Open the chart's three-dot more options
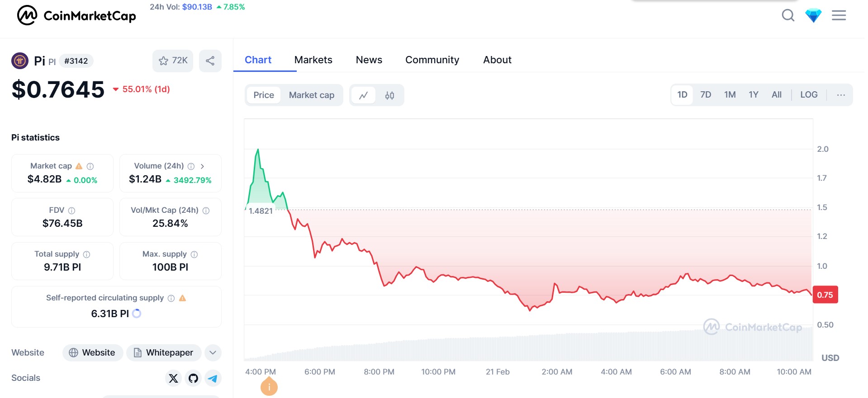Screen dimensions: 868x398 [840, 95]
